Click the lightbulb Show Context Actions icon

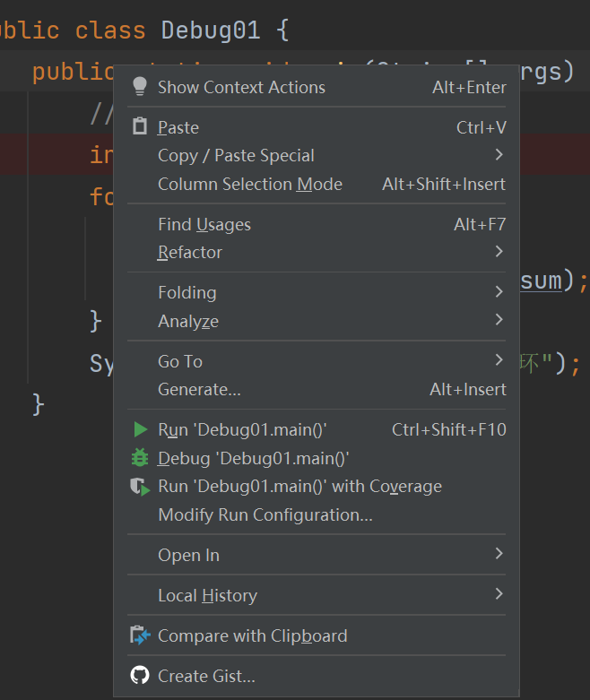coord(139,87)
